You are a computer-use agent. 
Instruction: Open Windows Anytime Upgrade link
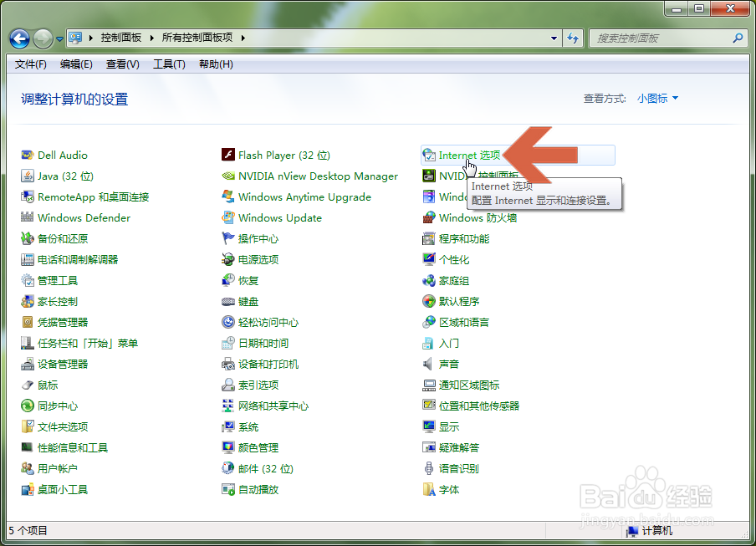pyautogui.click(x=304, y=197)
